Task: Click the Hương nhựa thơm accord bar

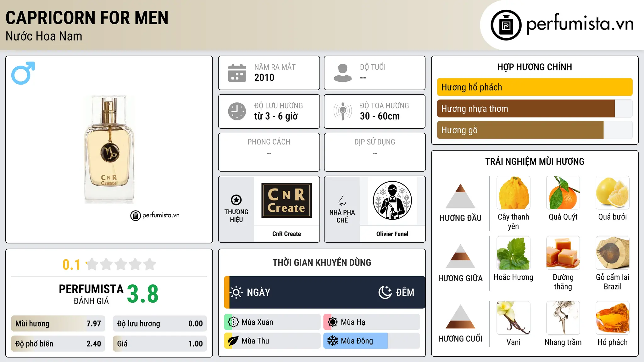Action: click(x=535, y=108)
